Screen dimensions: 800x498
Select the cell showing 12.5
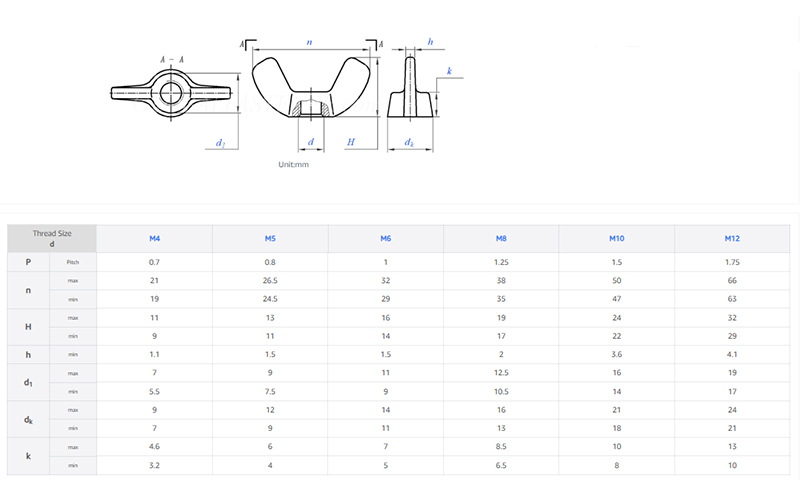501,373
